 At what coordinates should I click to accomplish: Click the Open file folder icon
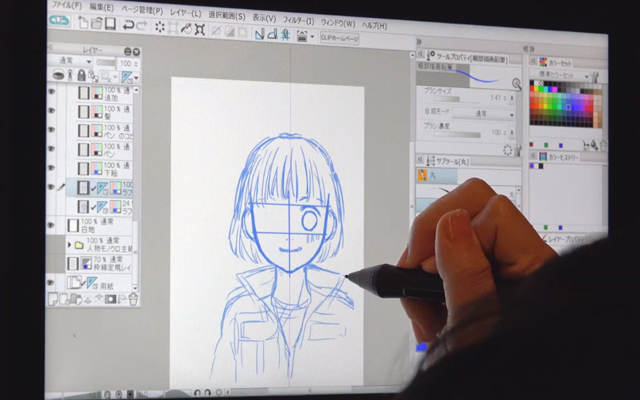click(x=96, y=23)
